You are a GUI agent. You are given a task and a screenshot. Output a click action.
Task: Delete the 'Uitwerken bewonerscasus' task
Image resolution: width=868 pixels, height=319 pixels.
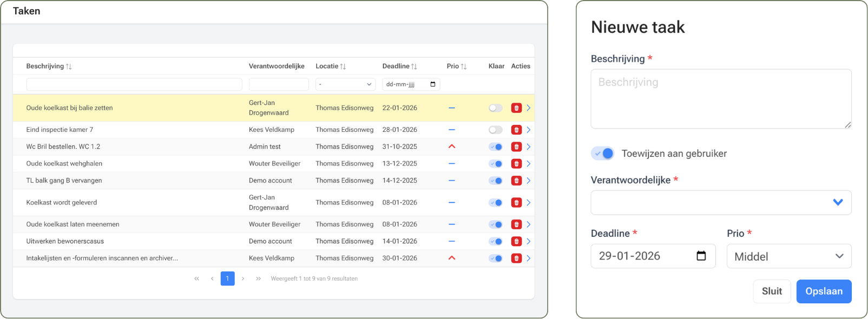pyautogui.click(x=516, y=242)
